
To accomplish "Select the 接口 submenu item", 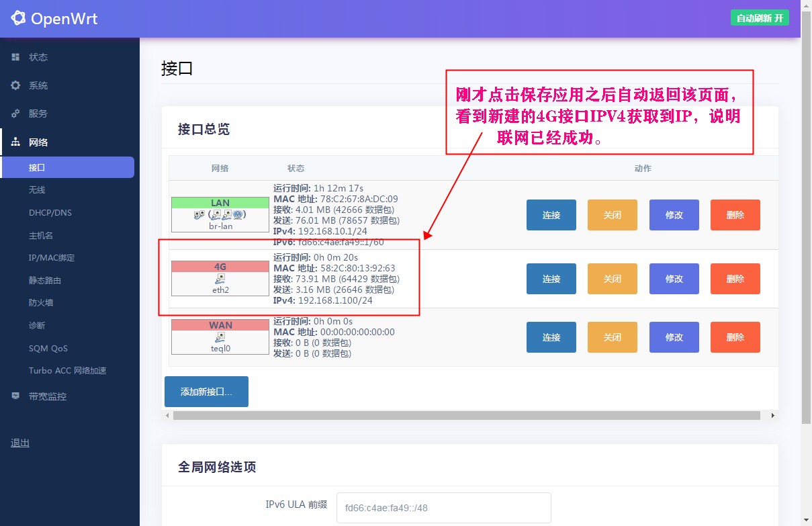I will [x=67, y=167].
